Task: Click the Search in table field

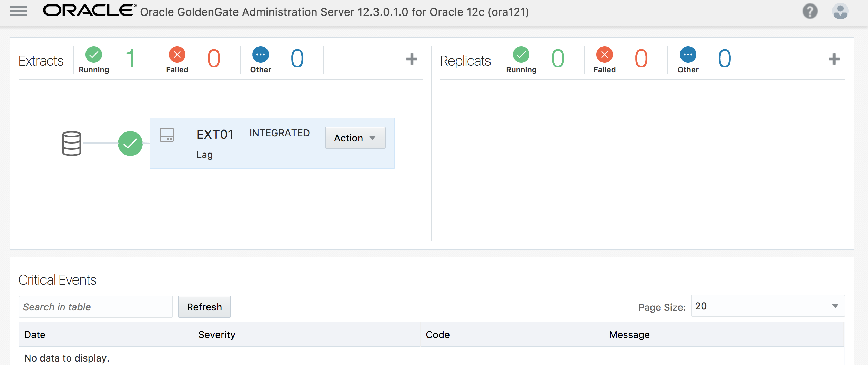Action: [96, 307]
